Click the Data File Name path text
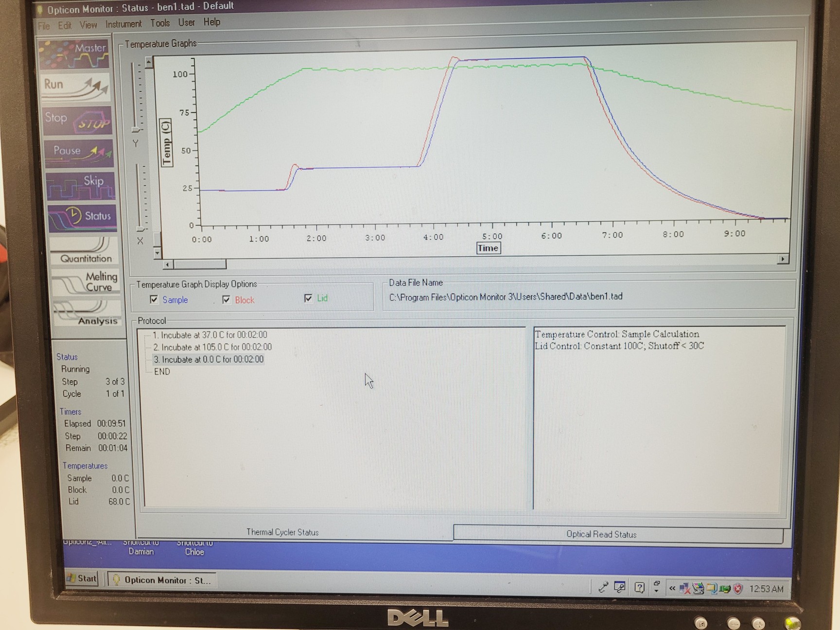The height and width of the screenshot is (630, 840). (506, 297)
